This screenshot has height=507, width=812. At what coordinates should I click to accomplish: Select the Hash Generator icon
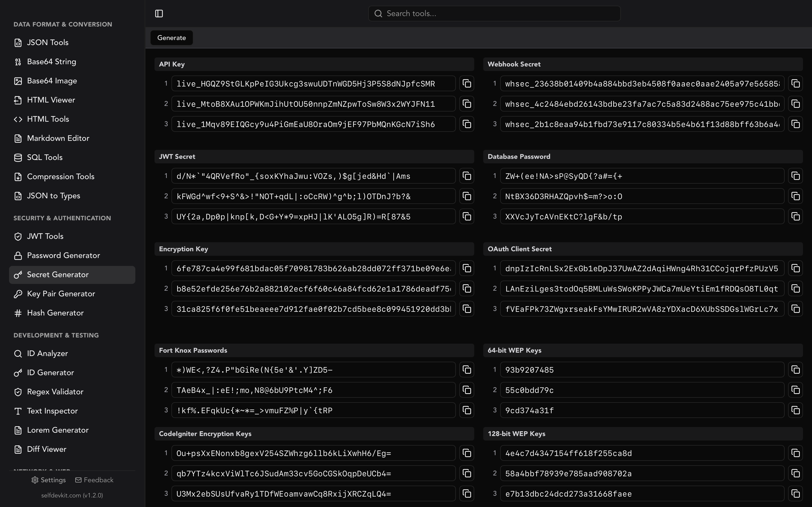18,313
